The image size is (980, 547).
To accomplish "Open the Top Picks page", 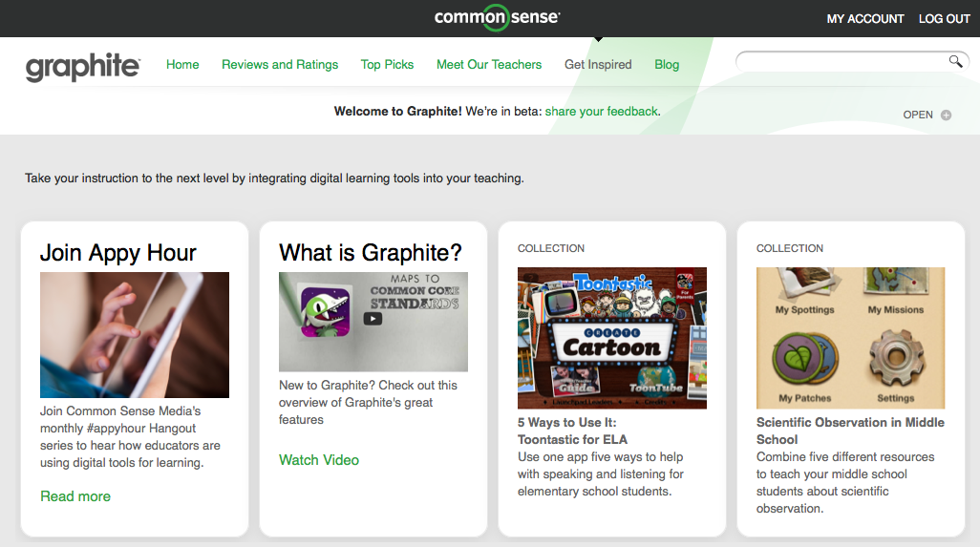I will [387, 64].
